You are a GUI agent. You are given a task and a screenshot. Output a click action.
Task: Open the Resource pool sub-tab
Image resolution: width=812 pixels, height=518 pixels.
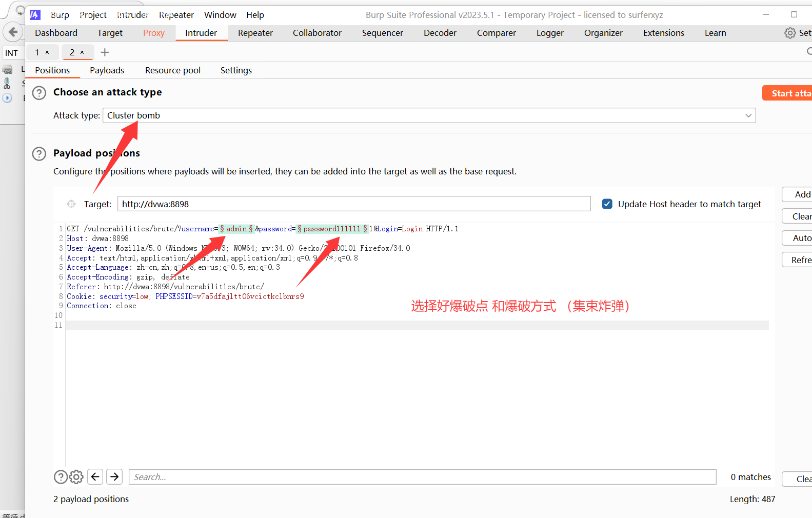(x=173, y=70)
